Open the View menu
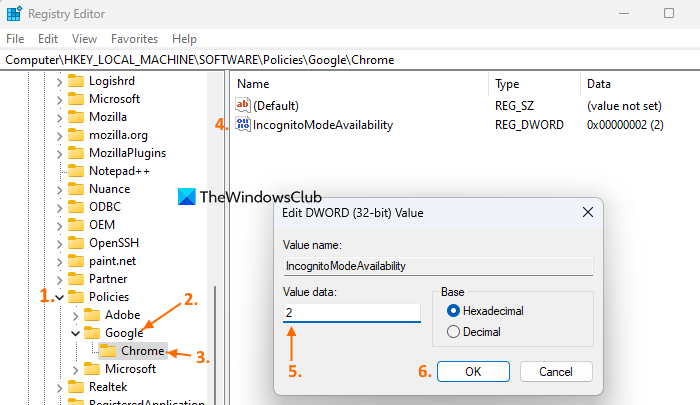 [84, 39]
